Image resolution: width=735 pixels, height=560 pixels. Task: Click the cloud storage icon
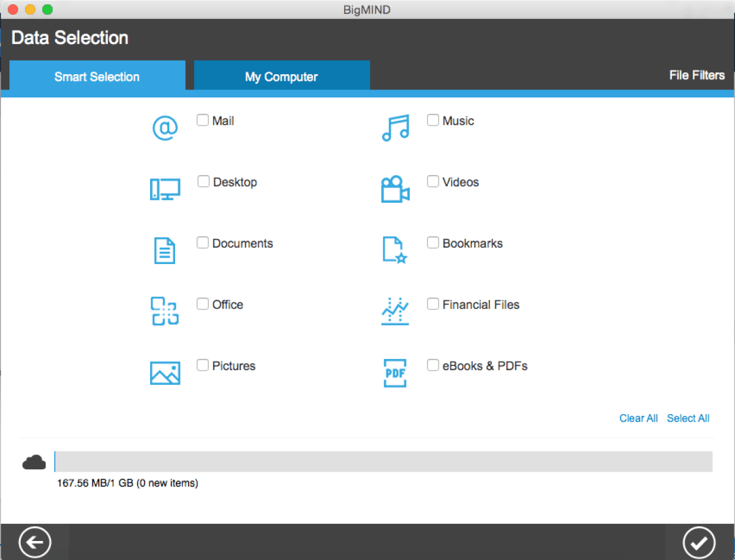(34, 463)
